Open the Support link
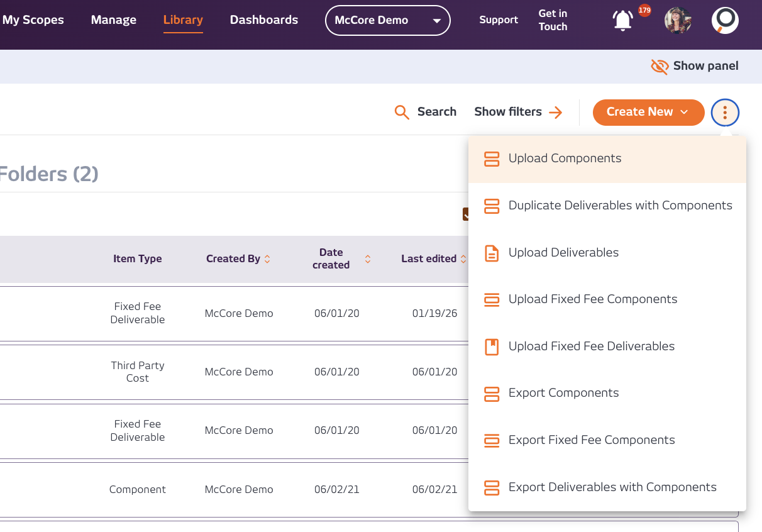 click(x=499, y=20)
